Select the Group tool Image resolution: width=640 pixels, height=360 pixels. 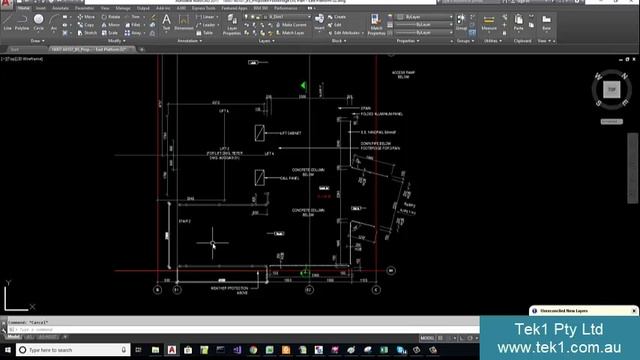(x=461, y=22)
